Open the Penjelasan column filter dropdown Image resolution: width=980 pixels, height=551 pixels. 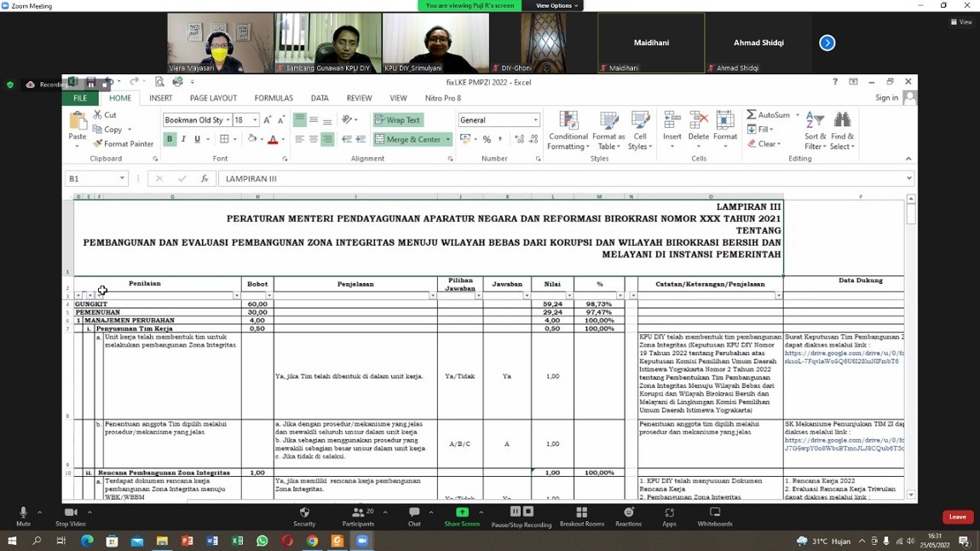[432, 296]
